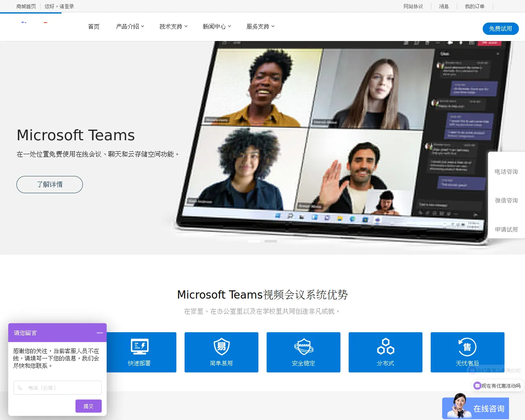Open 商城首页 link in top bar
This screenshot has height=420, width=525.
[x=26, y=6]
